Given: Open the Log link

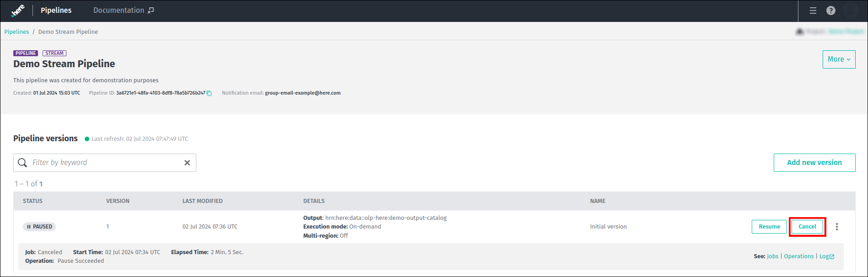Looking at the screenshot, I should coord(827,256).
